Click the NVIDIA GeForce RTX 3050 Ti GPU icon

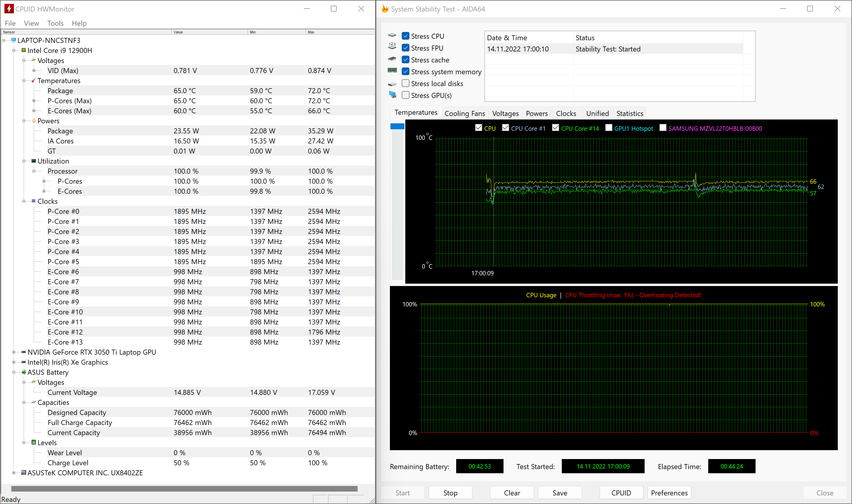tap(23, 352)
